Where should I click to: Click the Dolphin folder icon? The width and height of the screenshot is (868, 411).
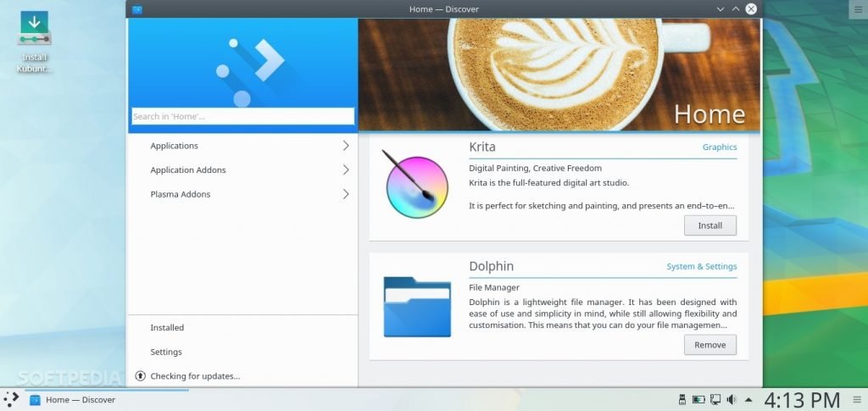pos(416,306)
